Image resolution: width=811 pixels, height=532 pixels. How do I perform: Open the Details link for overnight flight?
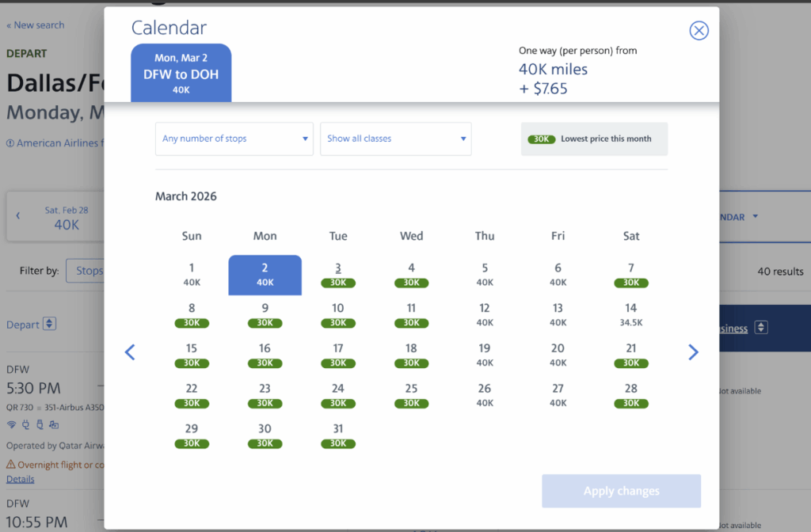(x=21, y=479)
